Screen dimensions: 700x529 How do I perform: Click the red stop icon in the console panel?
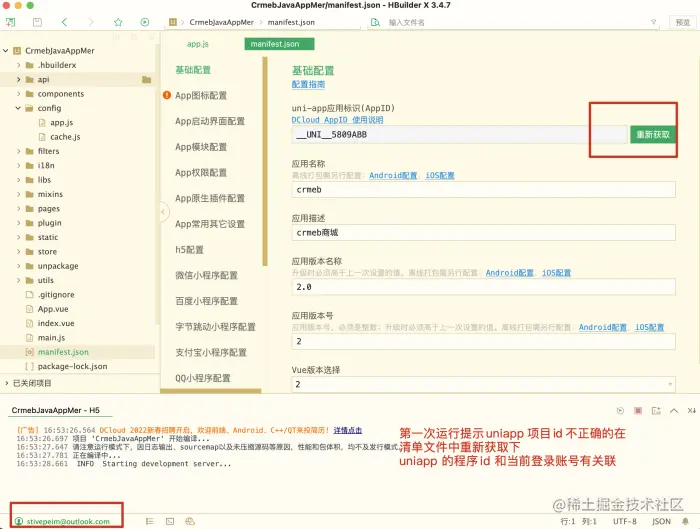point(638,410)
